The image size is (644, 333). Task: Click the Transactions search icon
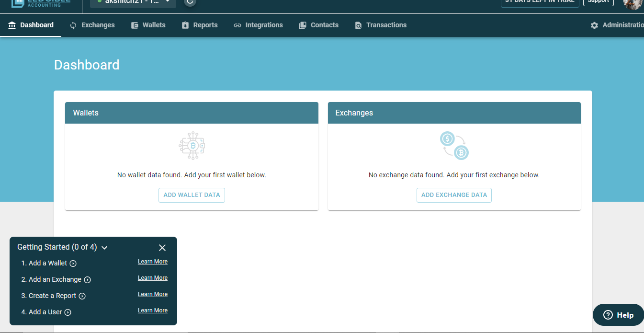click(358, 25)
